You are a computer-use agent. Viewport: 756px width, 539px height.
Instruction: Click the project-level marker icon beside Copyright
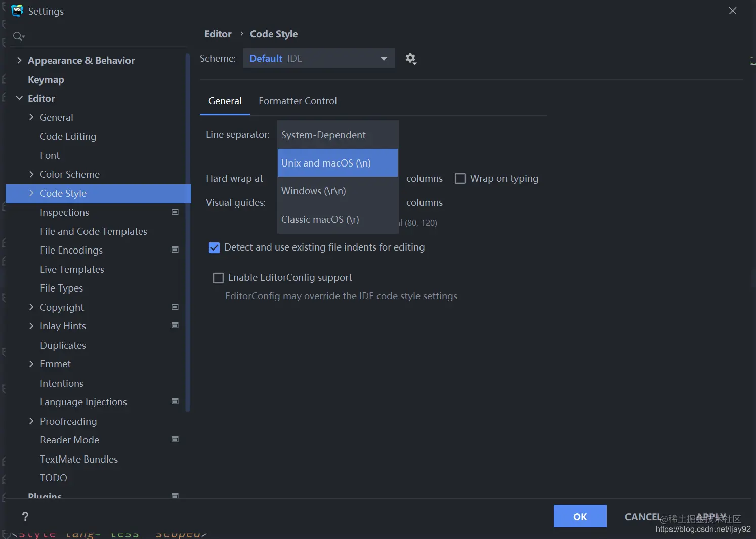click(x=175, y=307)
